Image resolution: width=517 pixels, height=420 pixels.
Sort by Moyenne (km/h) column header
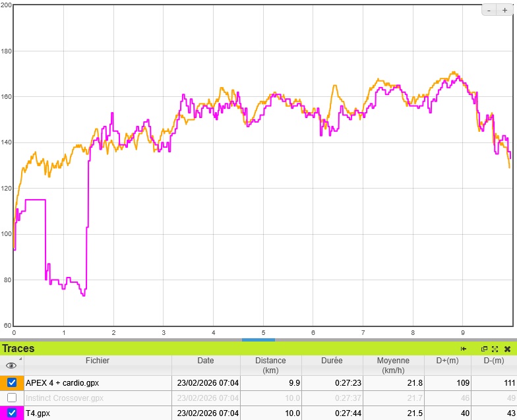tap(393, 365)
